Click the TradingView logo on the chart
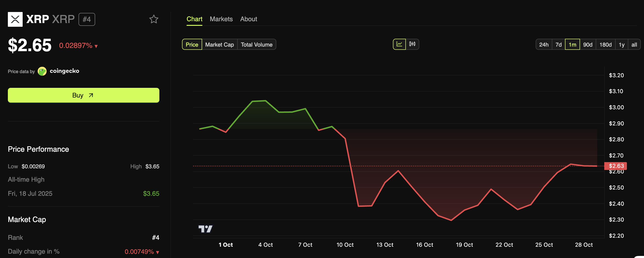 click(x=206, y=228)
